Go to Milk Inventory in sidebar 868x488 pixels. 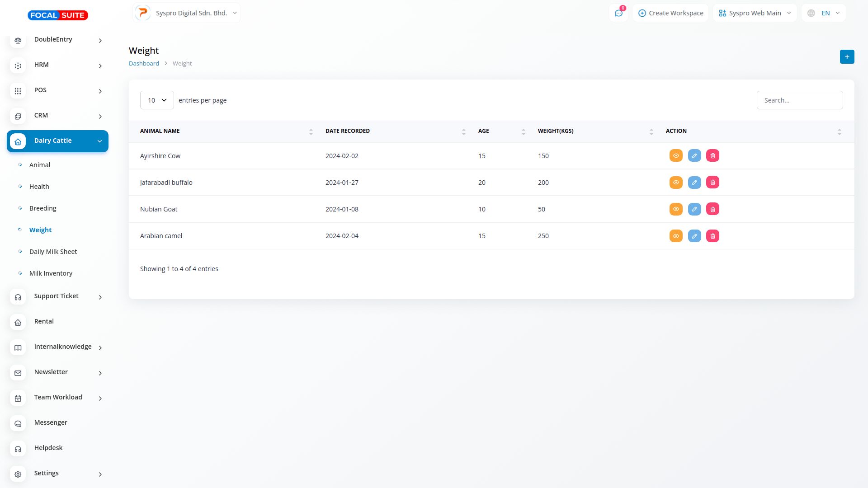pyautogui.click(x=51, y=273)
